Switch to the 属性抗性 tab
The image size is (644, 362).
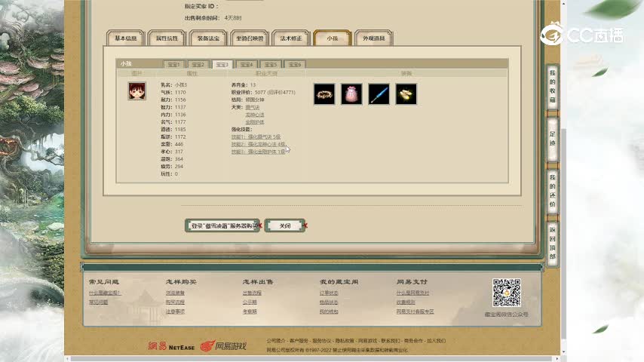coord(167,38)
